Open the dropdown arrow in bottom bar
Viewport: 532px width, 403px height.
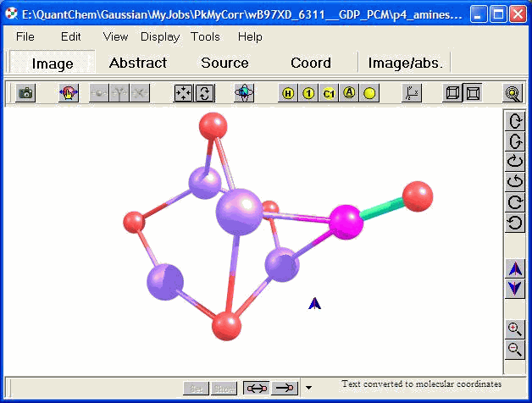coord(308,388)
